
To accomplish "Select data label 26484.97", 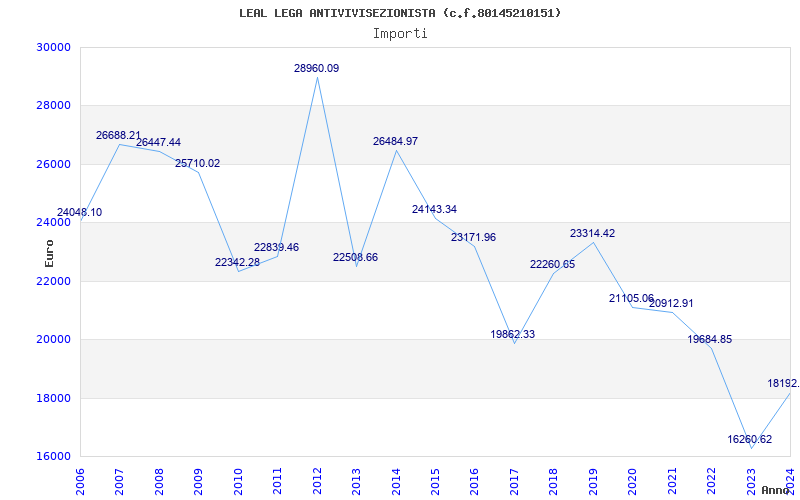I will [x=395, y=142].
